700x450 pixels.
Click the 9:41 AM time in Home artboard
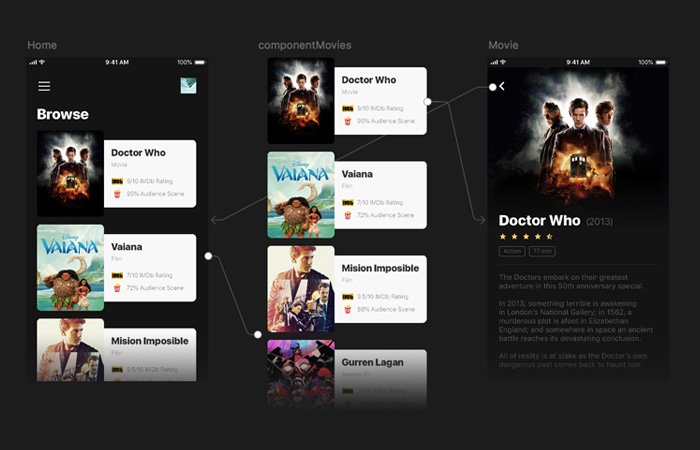117,62
